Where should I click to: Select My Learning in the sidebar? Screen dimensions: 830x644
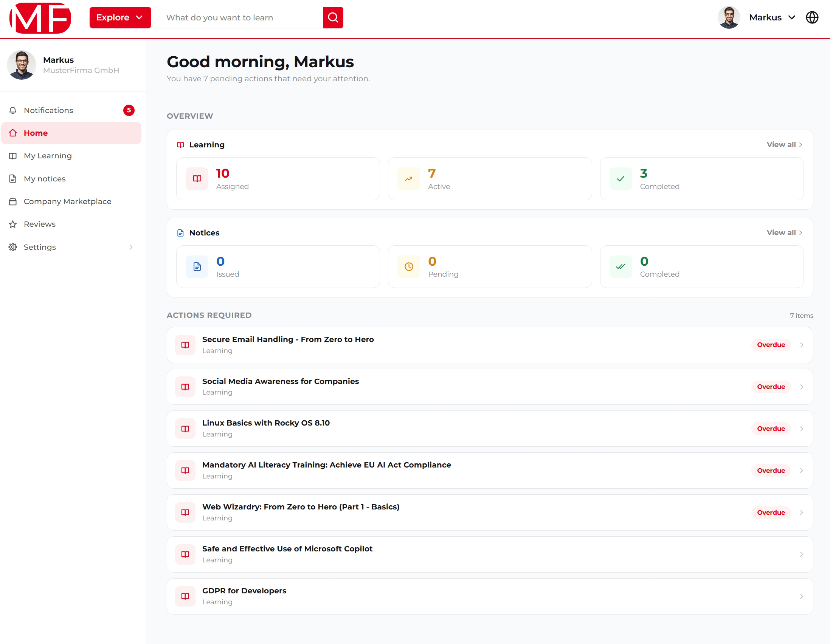[71, 156]
